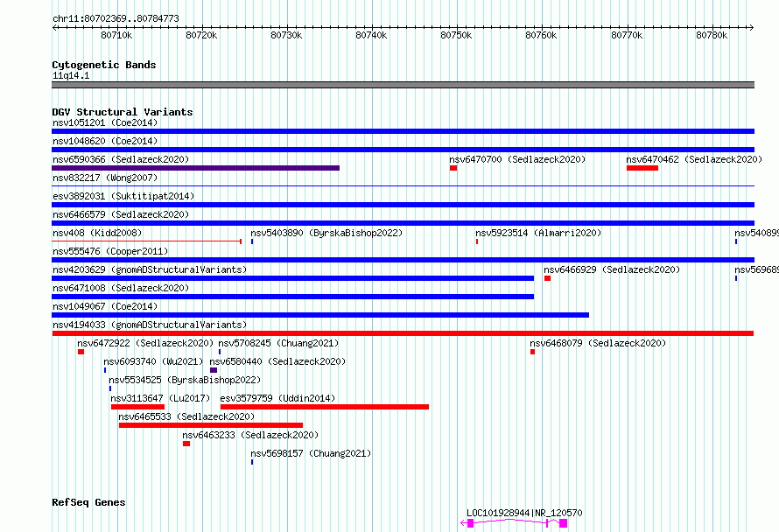Screen dimensions: 779x532
Task: Select nsv6463233 (Sedlazeck2020) label
Action: [250, 435]
